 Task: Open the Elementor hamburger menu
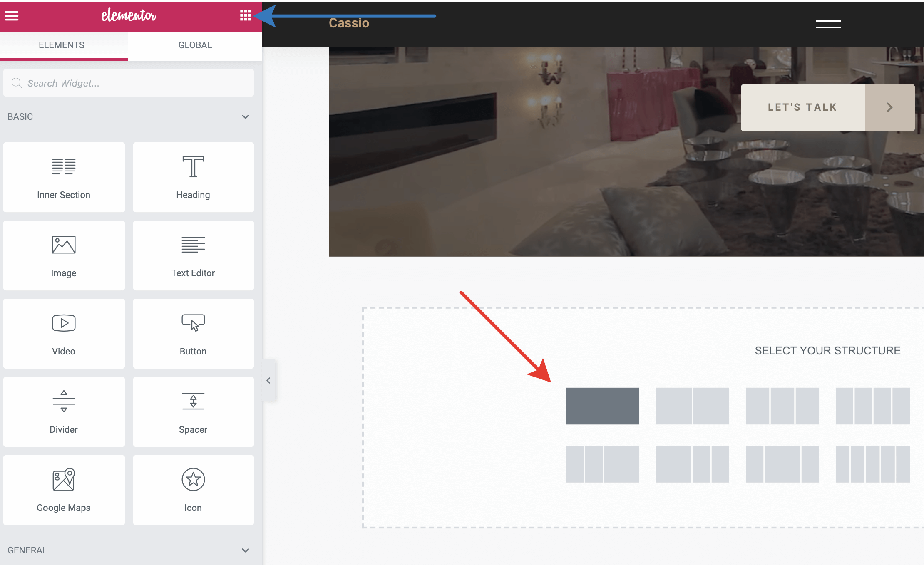coord(12,16)
